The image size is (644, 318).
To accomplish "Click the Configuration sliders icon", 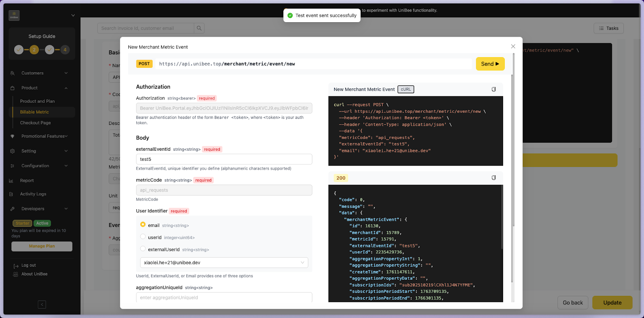I will click(12, 166).
